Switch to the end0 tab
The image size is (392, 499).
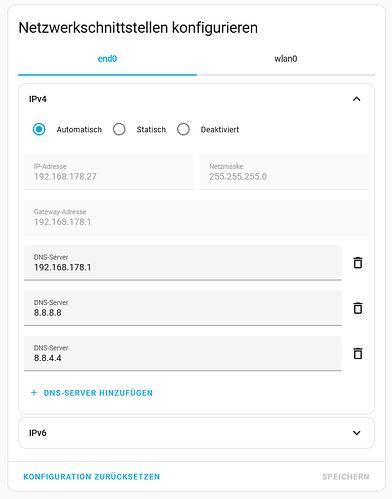pyautogui.click(x=107, y=59)
